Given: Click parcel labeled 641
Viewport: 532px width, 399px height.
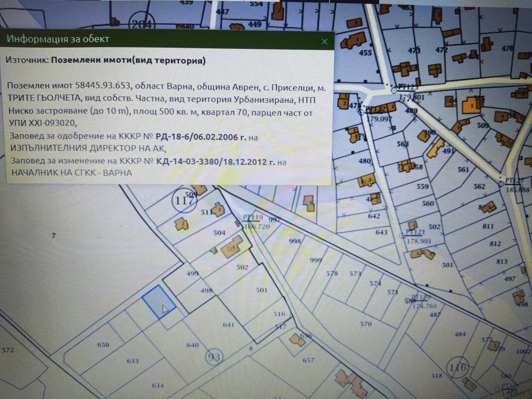Looking at the screenshot, I should (x=228, y=324).
